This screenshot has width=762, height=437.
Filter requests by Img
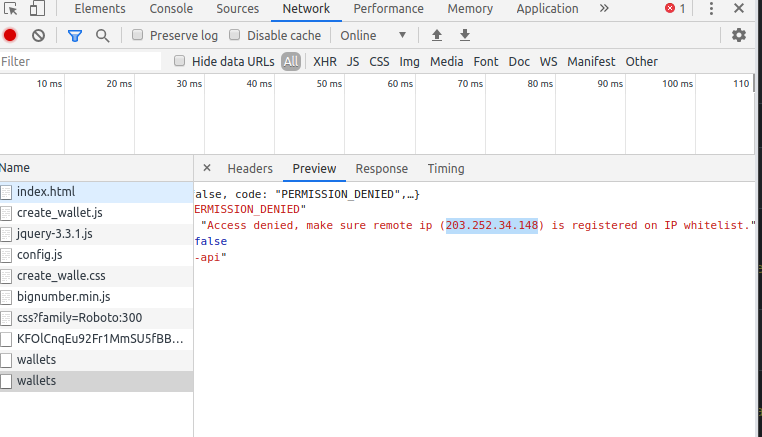(x=409, y=62)
